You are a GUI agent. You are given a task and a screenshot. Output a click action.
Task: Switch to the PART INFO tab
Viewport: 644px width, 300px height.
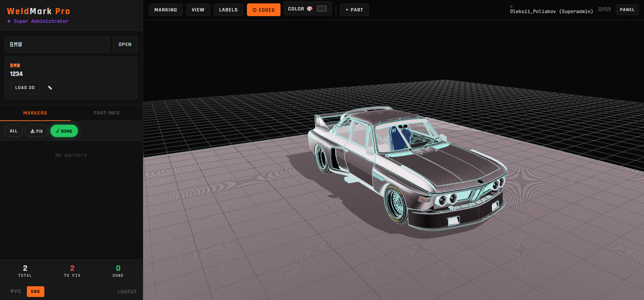click(106, 113)
